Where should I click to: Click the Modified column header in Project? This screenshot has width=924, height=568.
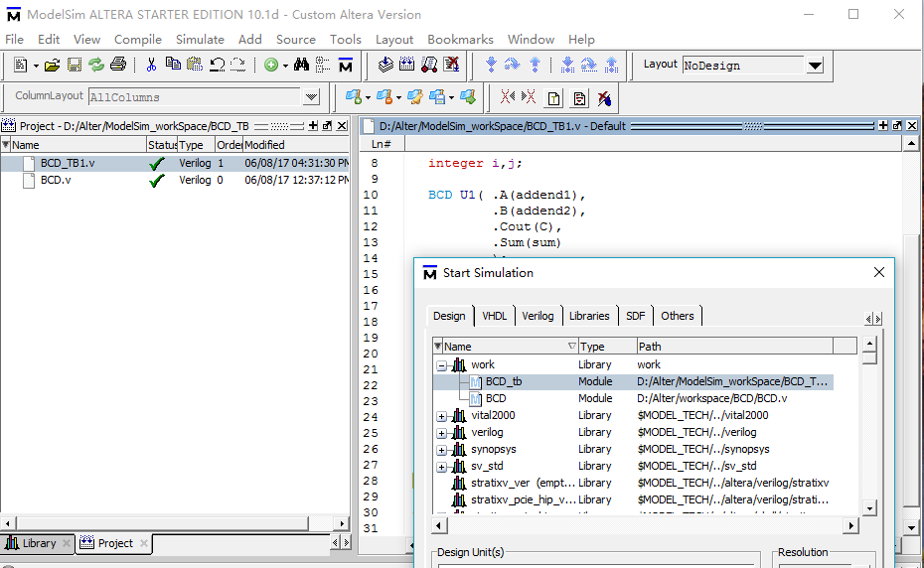tap(296, 145)
